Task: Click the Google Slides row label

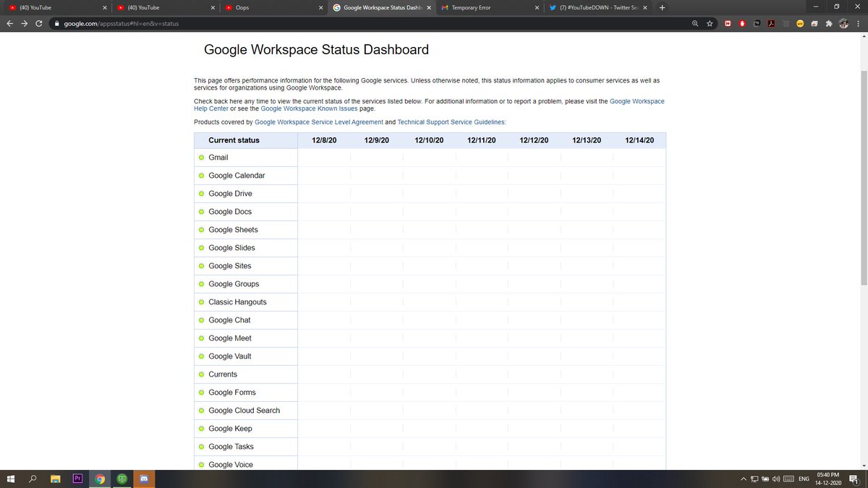Action: tap(231, 248)
